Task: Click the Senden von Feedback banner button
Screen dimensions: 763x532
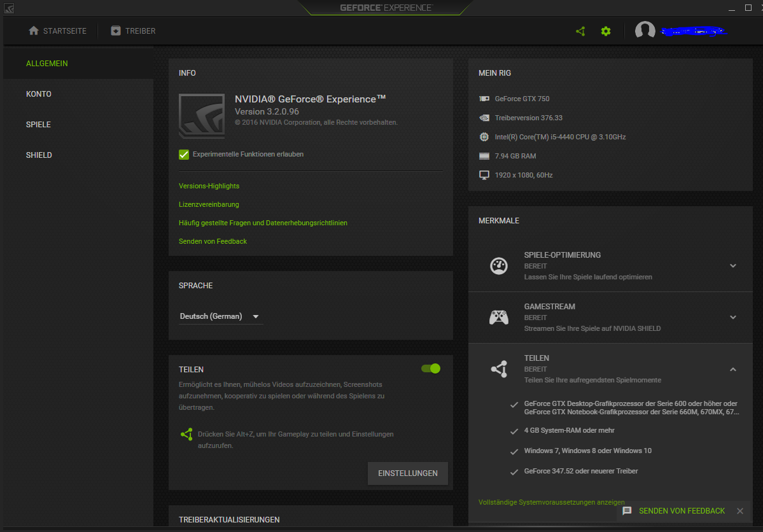Action: point(682,510)
